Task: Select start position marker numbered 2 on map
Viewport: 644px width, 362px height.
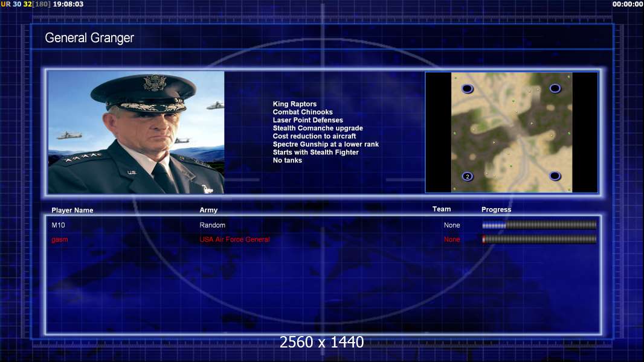Action: (x=468, y=176)
